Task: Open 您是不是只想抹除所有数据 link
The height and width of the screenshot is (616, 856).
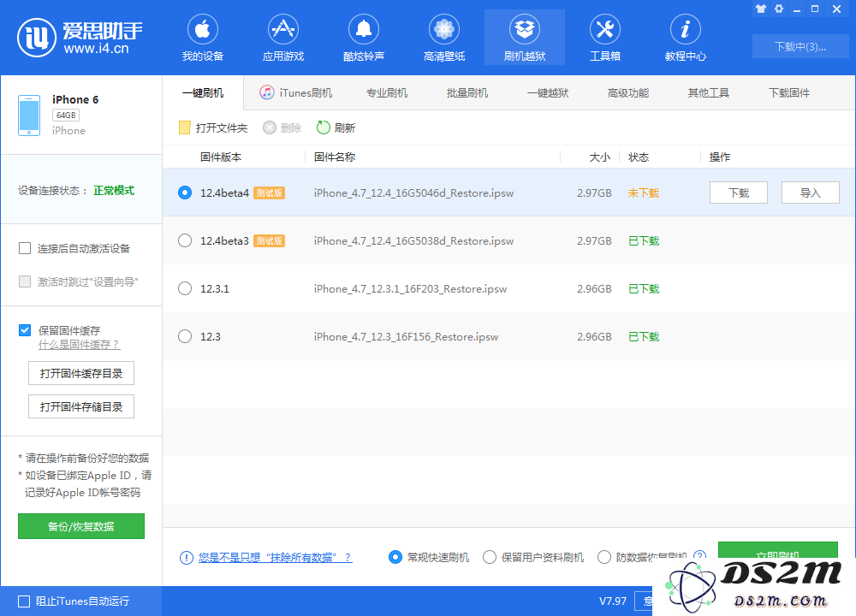Action: [x=275, y=558]
